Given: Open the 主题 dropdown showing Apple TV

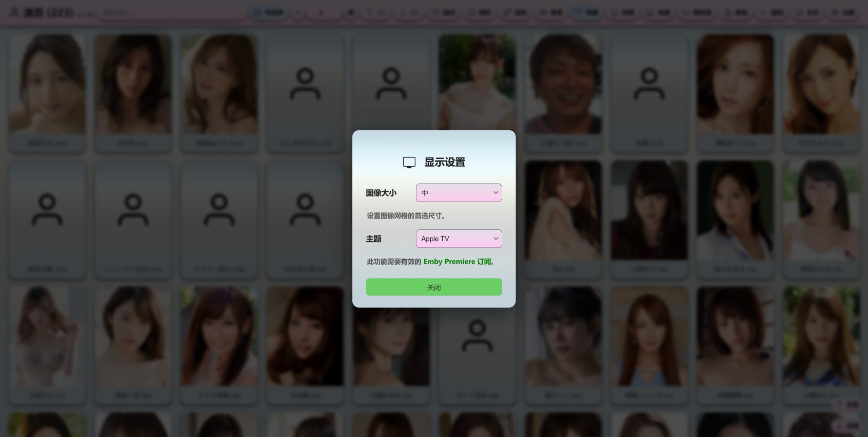Looking at the screenshot, I should point(459,239).
